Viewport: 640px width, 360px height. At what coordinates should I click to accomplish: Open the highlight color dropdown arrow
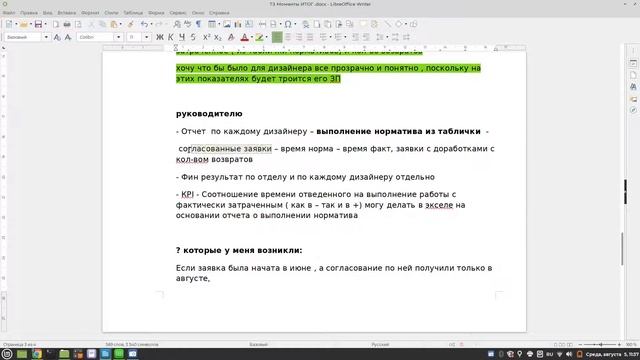(267, 37)
